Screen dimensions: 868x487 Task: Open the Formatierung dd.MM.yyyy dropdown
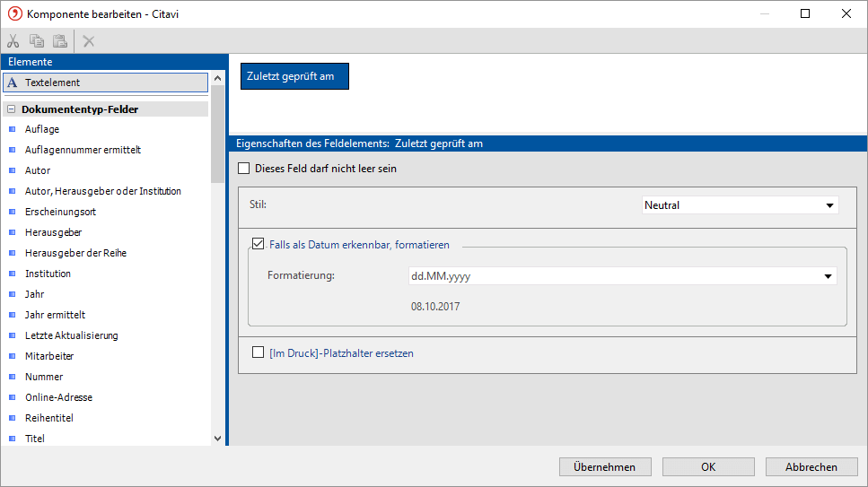coord(622,276)
